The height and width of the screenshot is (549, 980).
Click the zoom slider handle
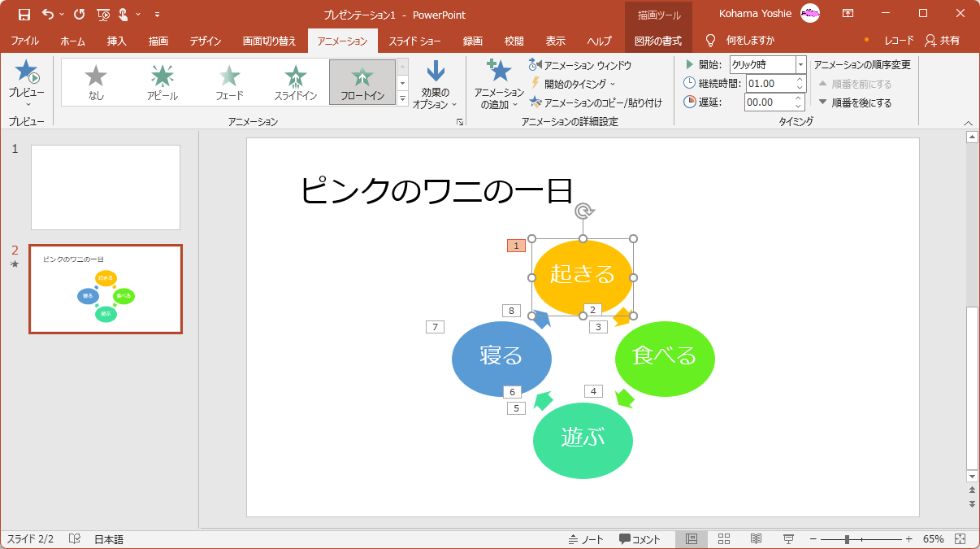tap(847, 539)
